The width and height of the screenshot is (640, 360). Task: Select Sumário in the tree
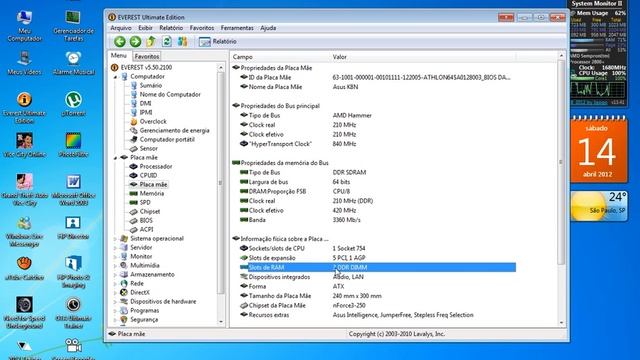151,85
